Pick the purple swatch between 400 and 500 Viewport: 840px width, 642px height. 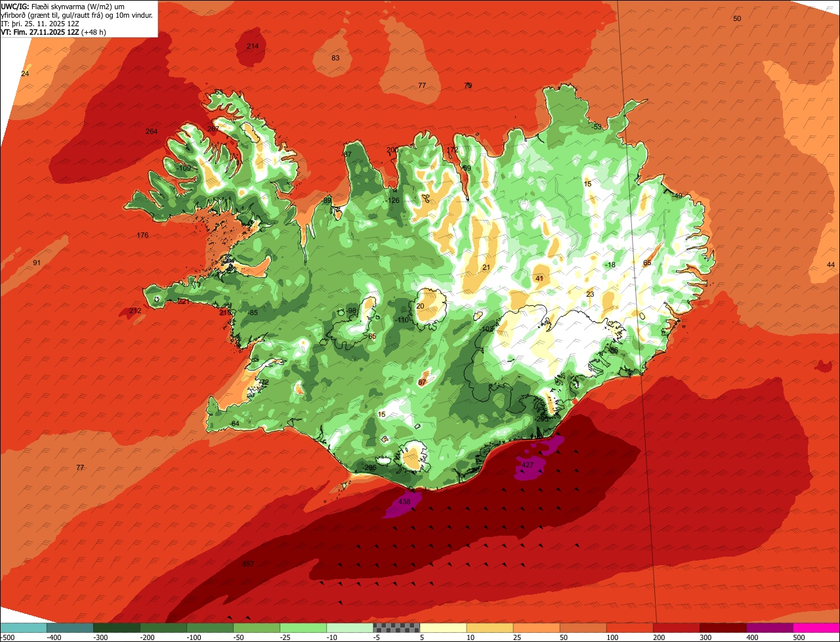click(769, 628)
